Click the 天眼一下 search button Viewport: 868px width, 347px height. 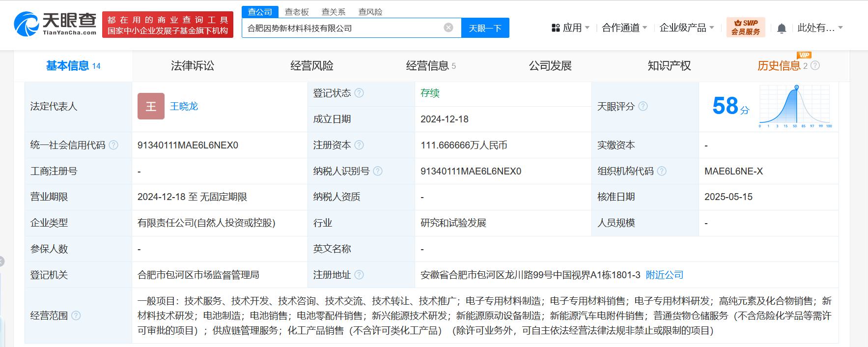[485, 28]
